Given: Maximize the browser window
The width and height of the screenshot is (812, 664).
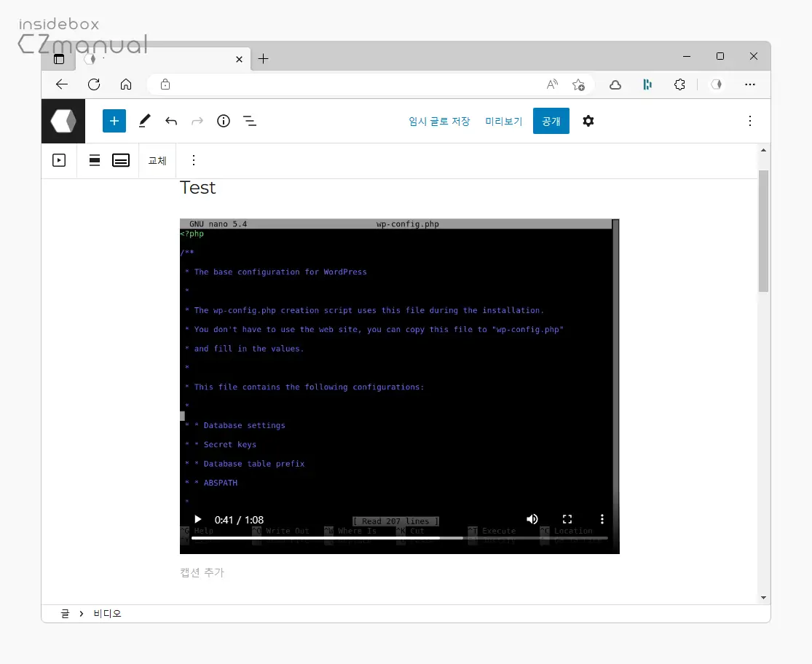Looking at the screenshot, I should (720, 56).
